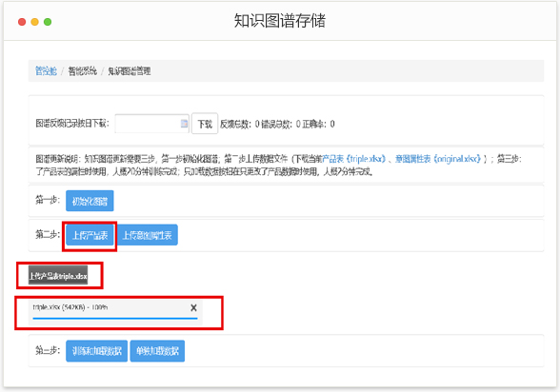Click the 知识图谱管理 breadcrumb item
The width and height of the screenshot is (560, 392).
(x=130, y=71)
